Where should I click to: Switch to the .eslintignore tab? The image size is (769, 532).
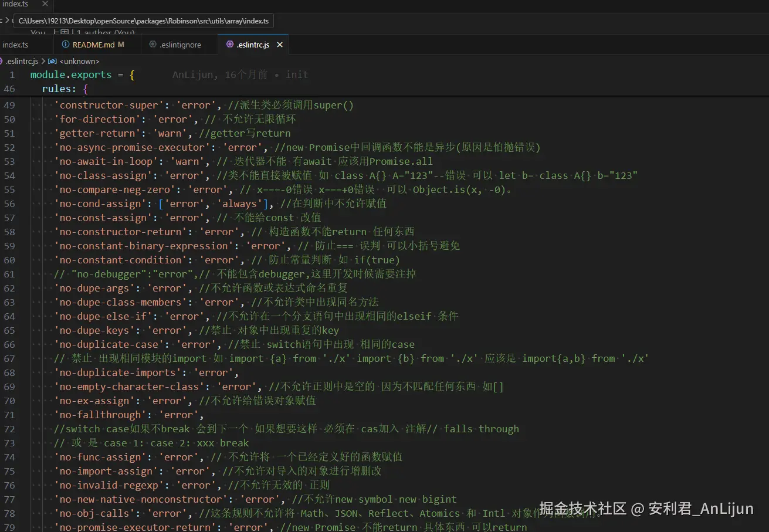pyautogui.click(x=179, y=45)
